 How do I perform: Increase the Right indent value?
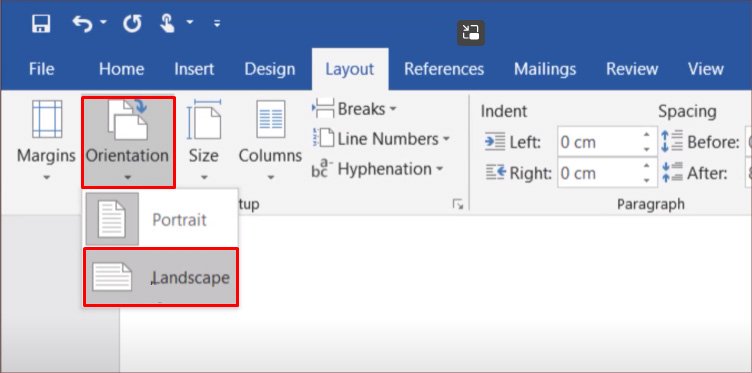[647, 165]
